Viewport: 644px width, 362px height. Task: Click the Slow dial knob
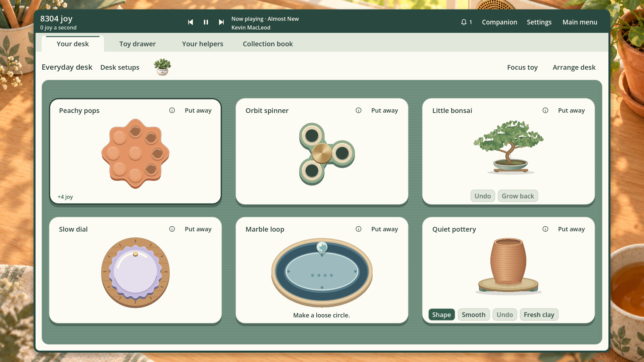pyautogui.click(x=136, y=273)
